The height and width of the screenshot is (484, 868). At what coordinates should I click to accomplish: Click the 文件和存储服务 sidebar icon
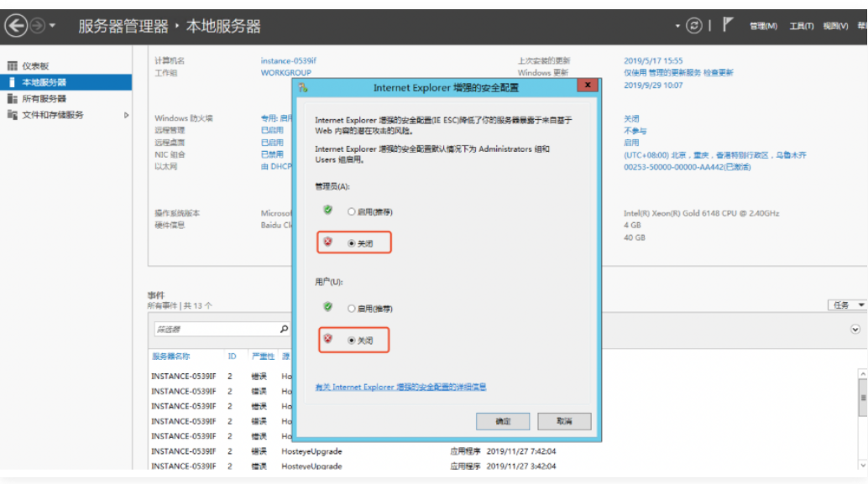point(12,115)
